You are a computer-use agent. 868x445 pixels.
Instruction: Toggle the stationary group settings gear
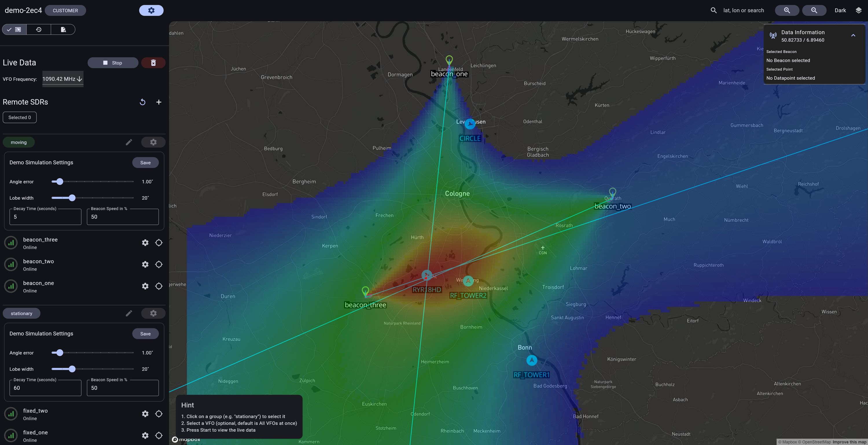click(153, 313)
